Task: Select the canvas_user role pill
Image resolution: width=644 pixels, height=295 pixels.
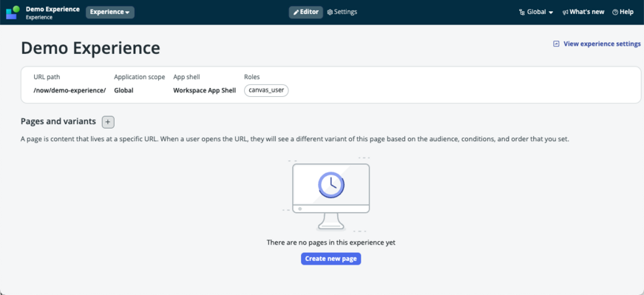Action: click(x=266, y=90)
